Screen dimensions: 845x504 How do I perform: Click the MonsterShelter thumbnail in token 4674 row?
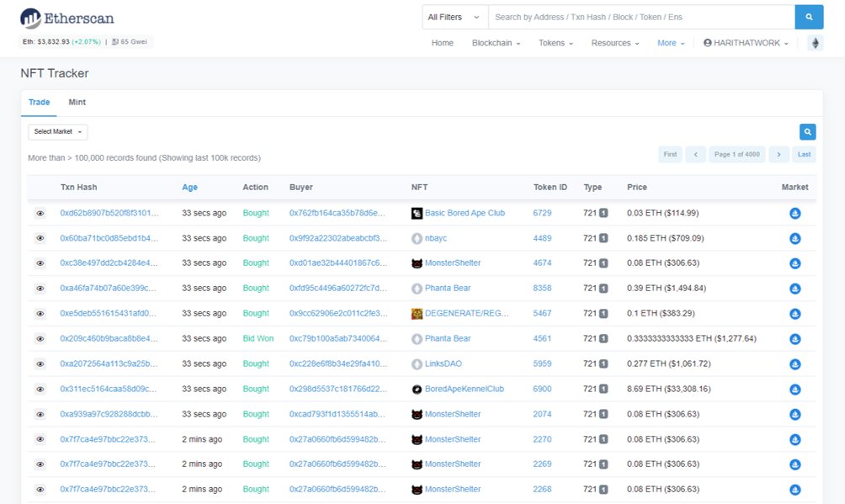(417, 263)
